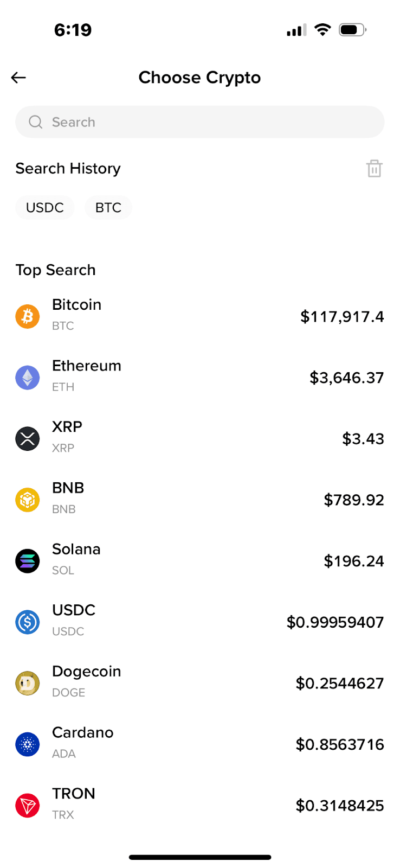Screen dimensions: 400x868
Task: Tap the Solana logo icon
Action: (28, 561)
